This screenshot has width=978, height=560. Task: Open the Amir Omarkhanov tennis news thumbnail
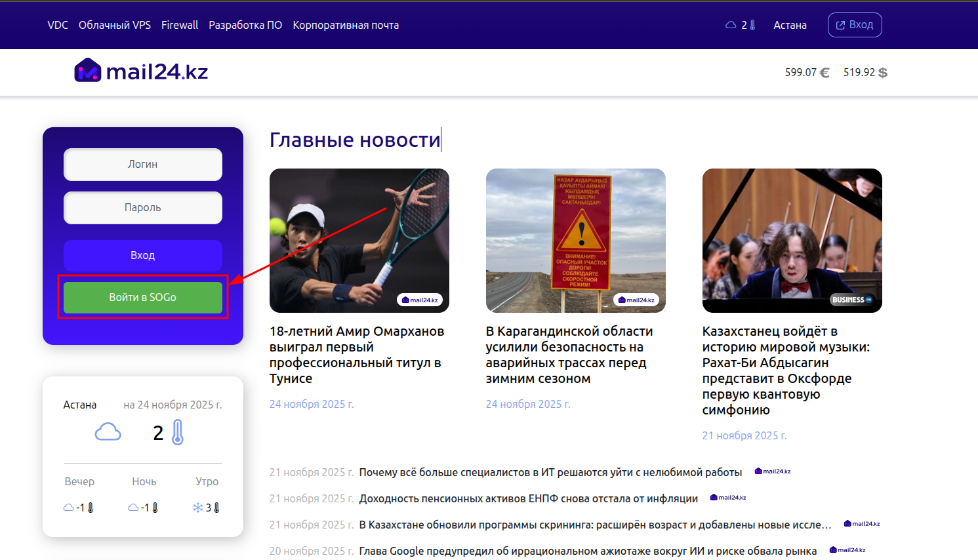click(359, 241)
